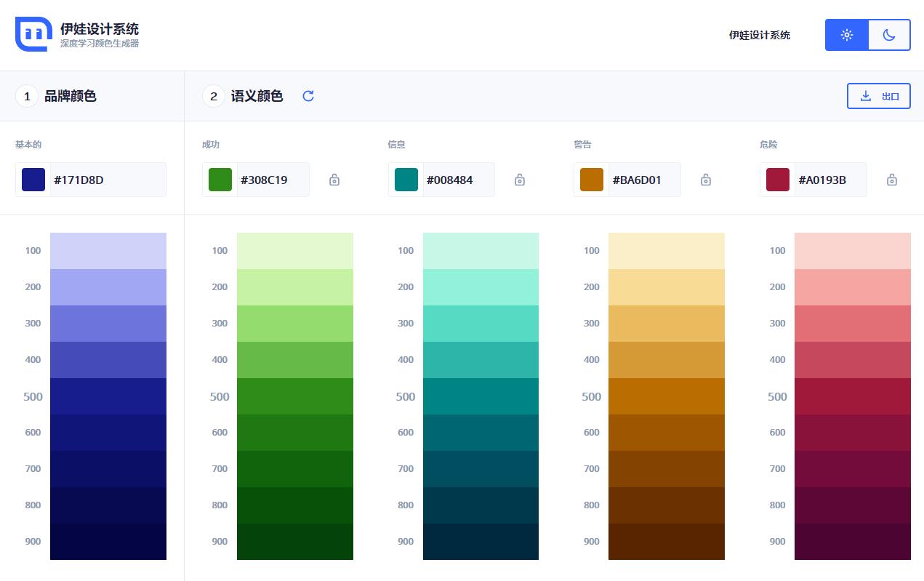Select the 900 shade of brand palette
Screen dimensions: 924x581
[x=108, y=542]
